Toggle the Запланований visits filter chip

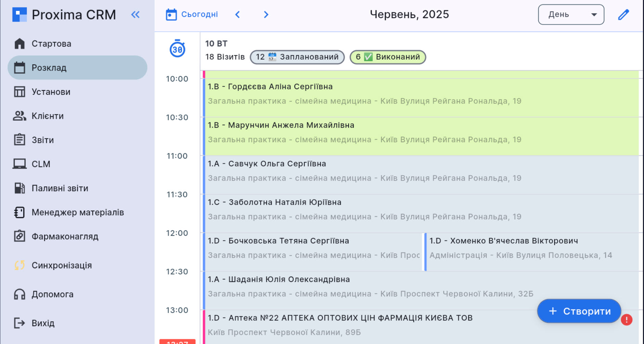click(x=297, y=57)
